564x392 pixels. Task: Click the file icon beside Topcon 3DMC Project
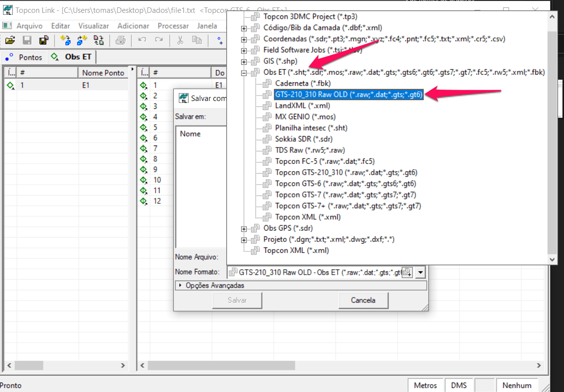pos(255,16)
